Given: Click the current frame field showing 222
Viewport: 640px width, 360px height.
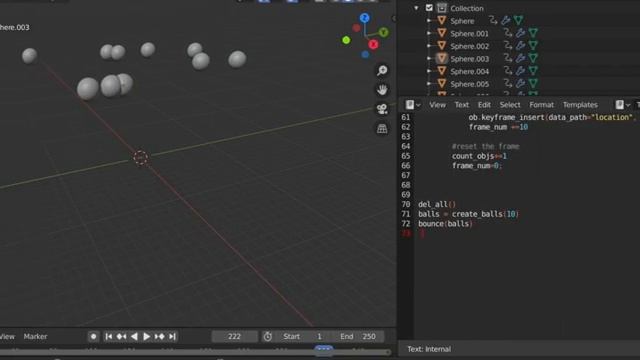Looking at the screenshot, I should (234, 336).
